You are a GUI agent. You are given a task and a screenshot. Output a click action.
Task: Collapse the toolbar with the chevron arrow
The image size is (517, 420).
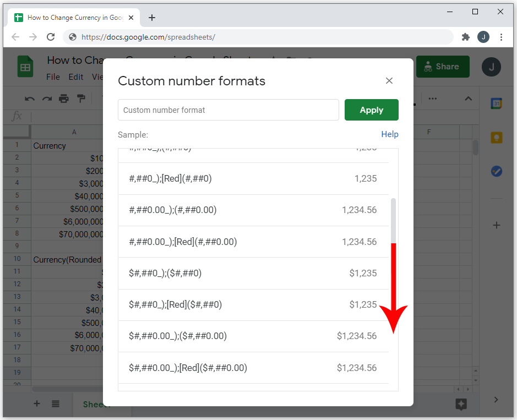click(468, 99)
